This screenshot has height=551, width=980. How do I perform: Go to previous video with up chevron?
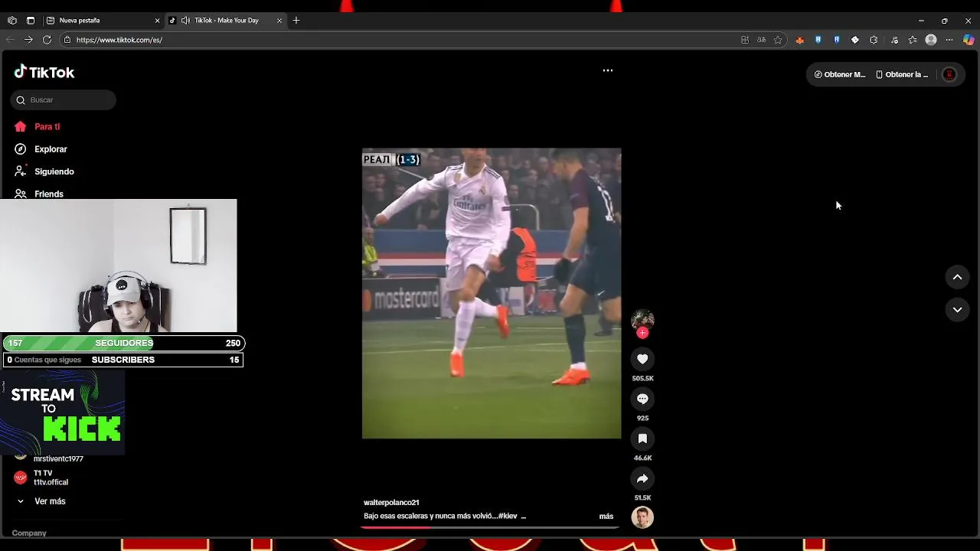click(957, 277)
